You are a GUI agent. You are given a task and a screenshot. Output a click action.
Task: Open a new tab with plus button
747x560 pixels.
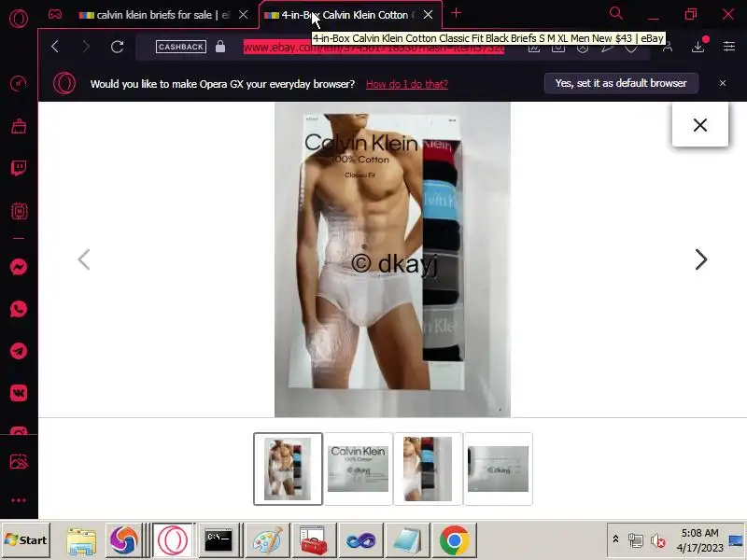[x=457, y=13]
